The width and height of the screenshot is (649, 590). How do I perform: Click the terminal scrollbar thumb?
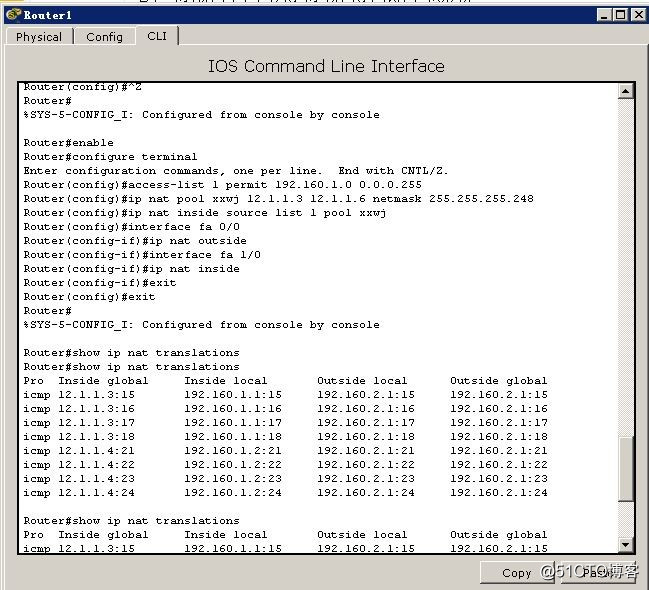626,469
